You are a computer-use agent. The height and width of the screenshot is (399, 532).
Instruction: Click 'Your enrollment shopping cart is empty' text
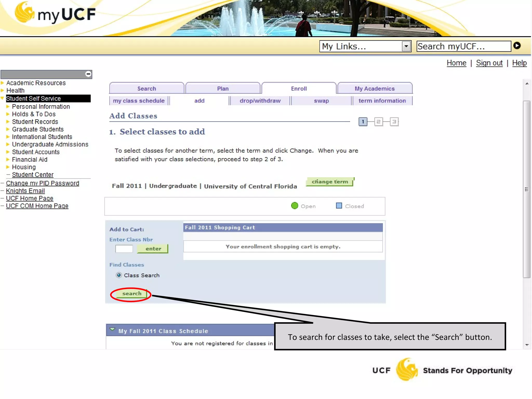[283, 247]
